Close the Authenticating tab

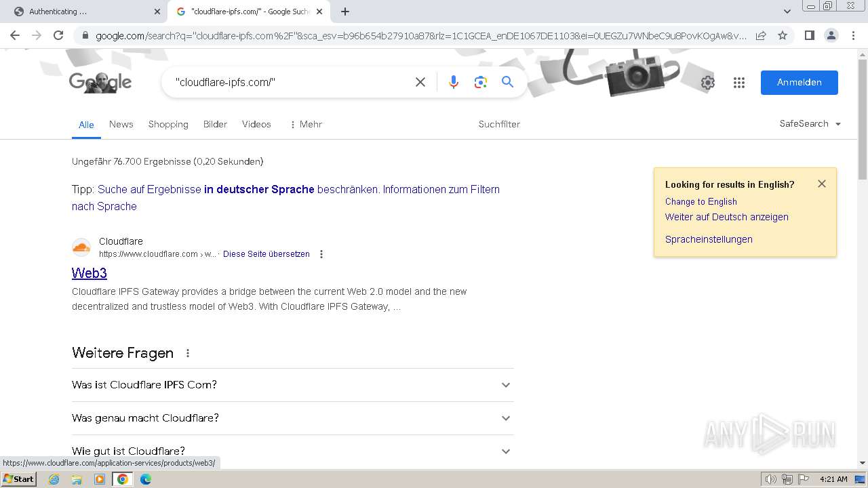point(157,12)
